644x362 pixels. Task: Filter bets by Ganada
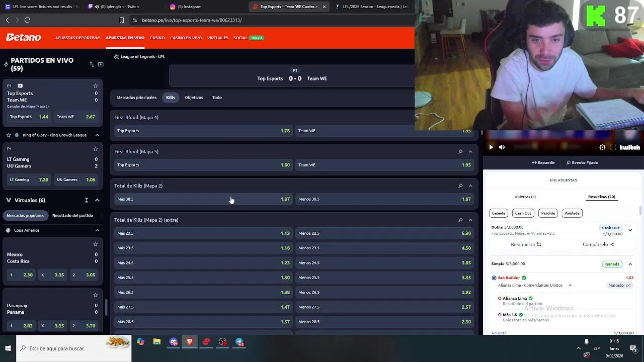click(x=498, y=213)
